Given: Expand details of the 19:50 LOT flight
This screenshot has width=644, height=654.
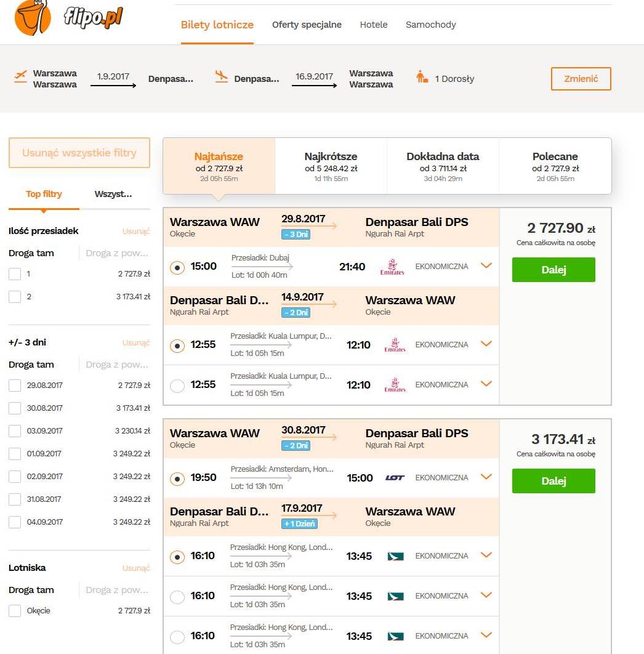Looking at the screenshot, I should [x=486, y=477].
